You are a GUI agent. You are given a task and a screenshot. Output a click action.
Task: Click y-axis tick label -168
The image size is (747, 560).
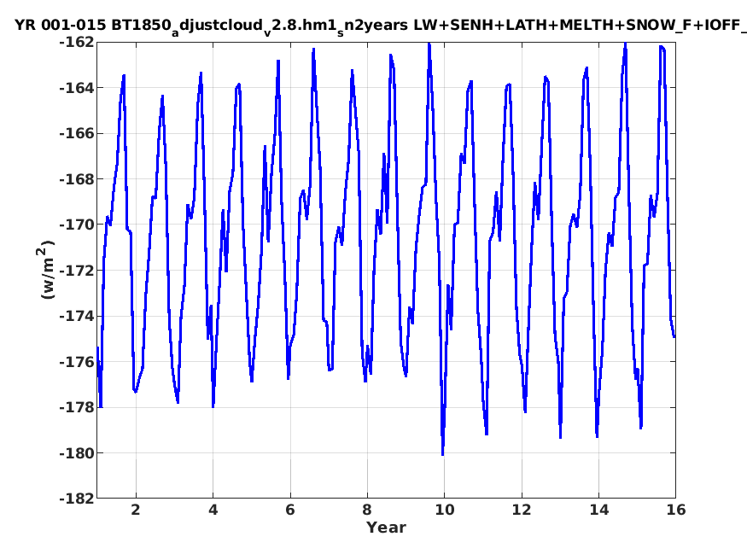pyautogui.click(x=77, y=179)
